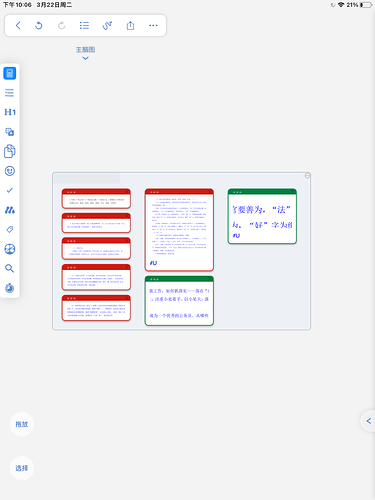This screenshot has width=375, height=500.
Task: Click the checkmark tool in sidebar
Action: click(x=10, y=190)
